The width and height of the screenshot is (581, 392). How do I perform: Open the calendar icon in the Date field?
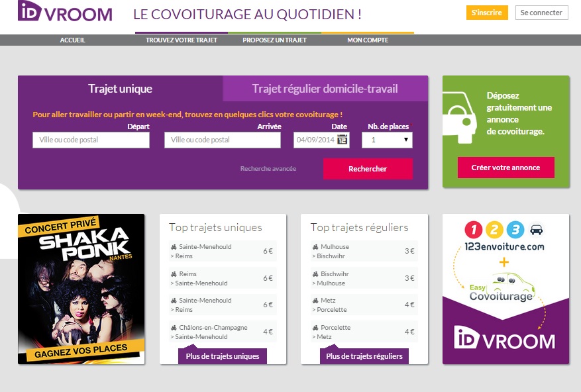click(343, 140)
